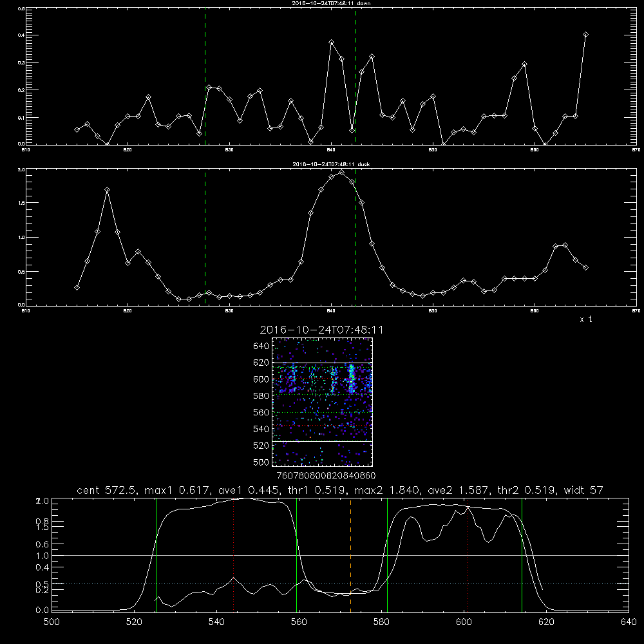Image resolution: width=644 pixels, height=644 pixels.
Task: Click the '580' y-axis label beside the spectrogram
Action: click(x=261, y=396)
